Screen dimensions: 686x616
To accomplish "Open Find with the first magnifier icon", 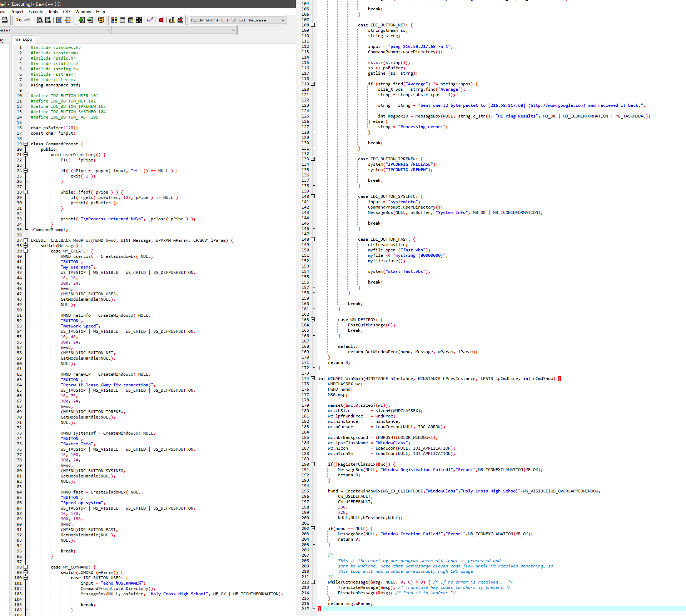I will pos(40,20).
